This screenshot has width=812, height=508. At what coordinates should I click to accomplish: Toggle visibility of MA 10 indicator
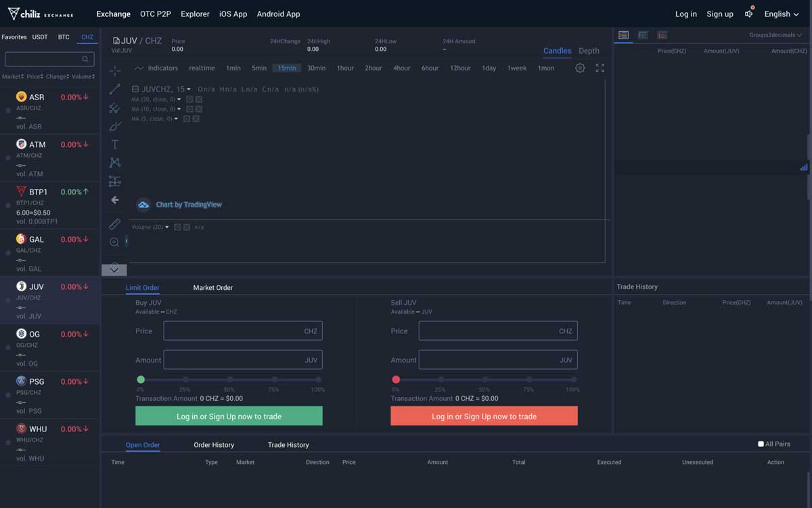point(189,109)
